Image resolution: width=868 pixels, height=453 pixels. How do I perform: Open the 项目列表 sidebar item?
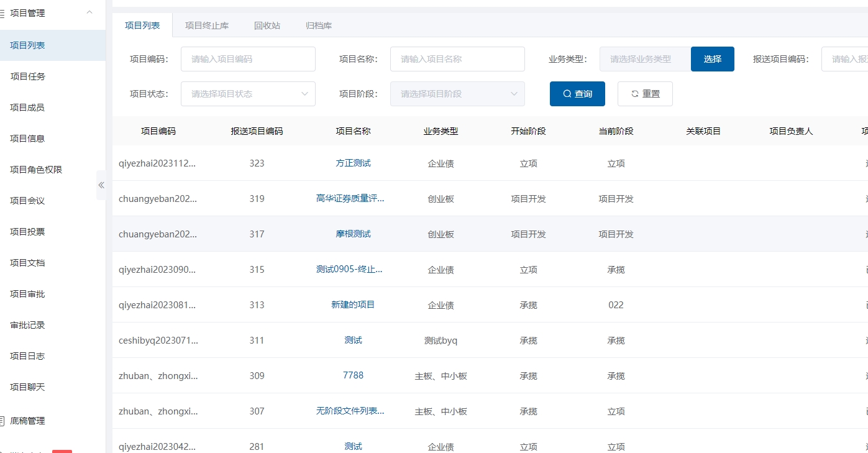[x=53, y=45]
